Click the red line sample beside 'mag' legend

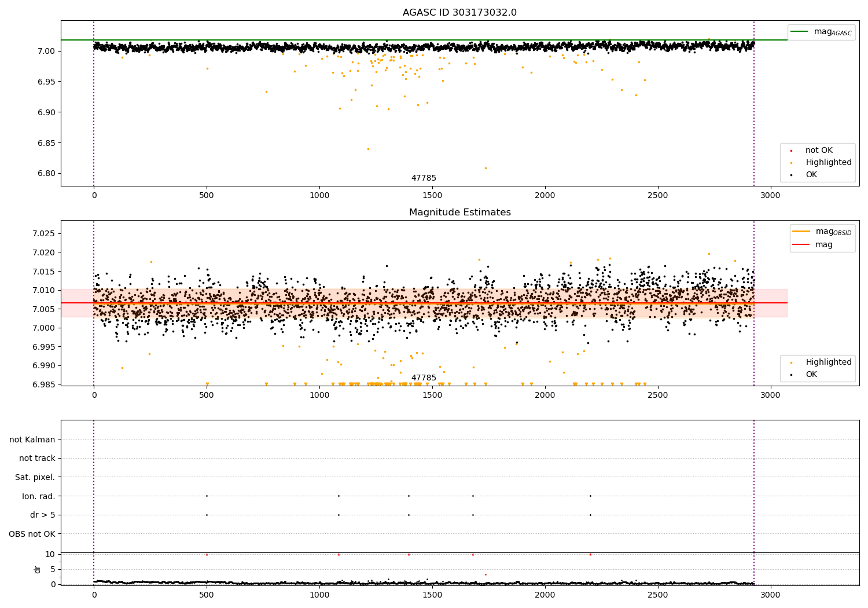coord(801,245)
